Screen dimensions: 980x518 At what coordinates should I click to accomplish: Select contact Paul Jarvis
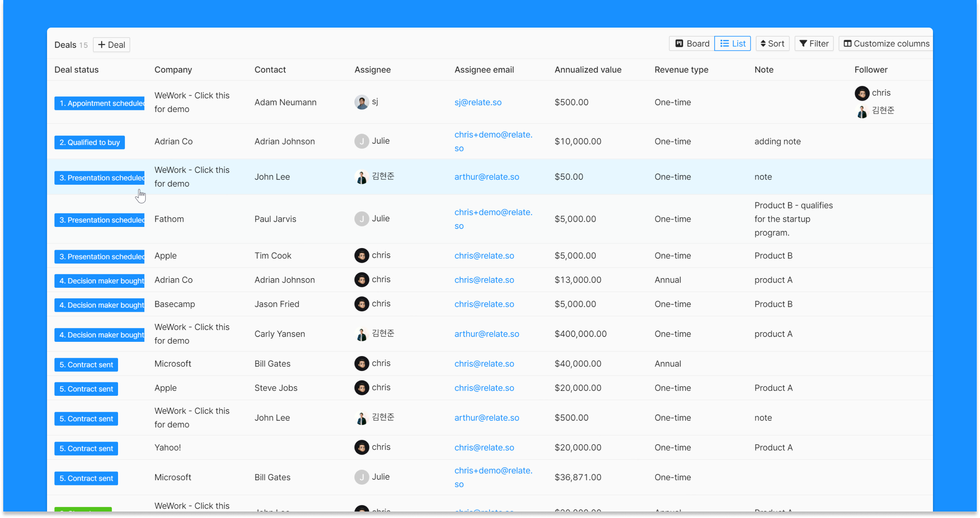275,219
